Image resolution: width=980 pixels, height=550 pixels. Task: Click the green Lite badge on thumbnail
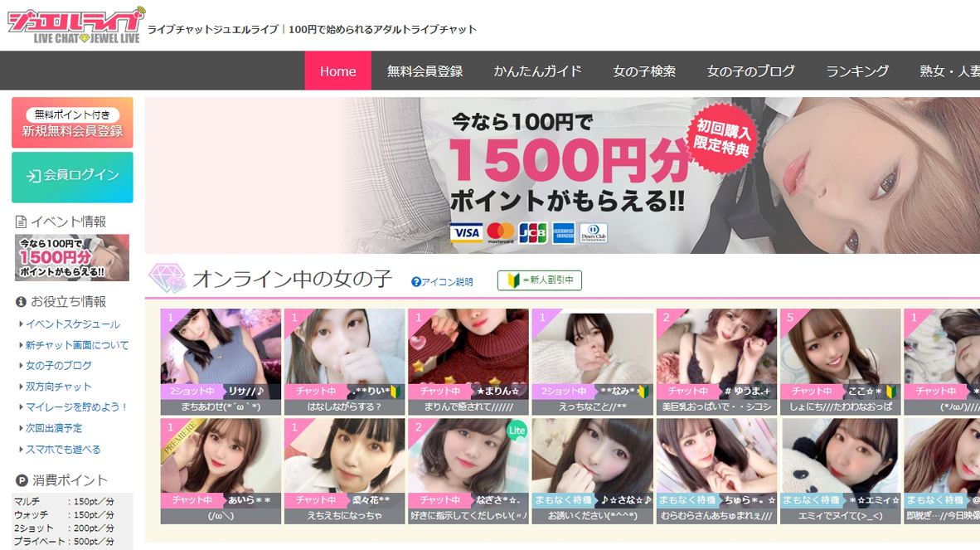[517, 431]
